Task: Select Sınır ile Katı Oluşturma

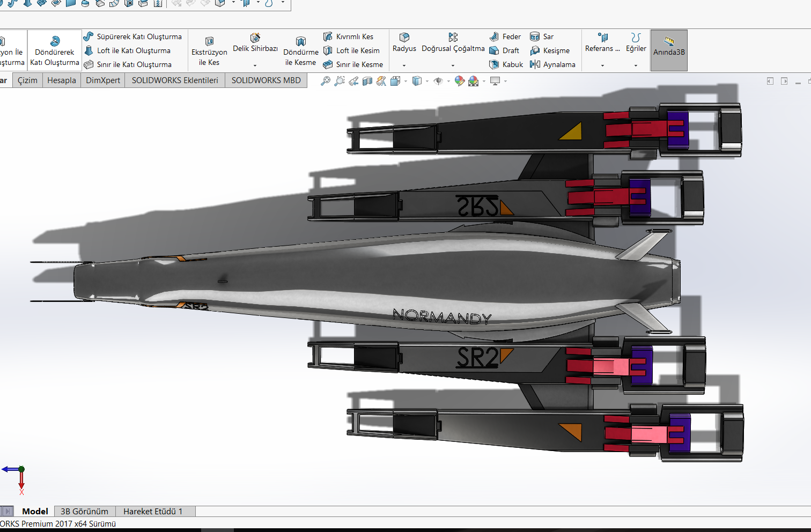Action: 128,64
